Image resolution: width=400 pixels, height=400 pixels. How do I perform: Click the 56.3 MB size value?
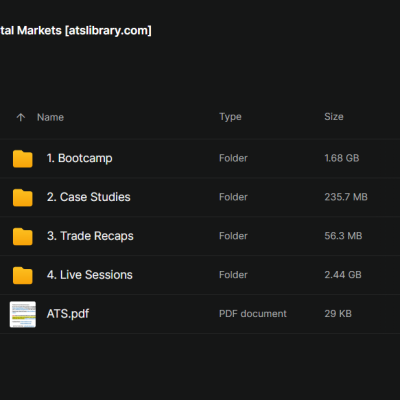click(x=343, y=236)
